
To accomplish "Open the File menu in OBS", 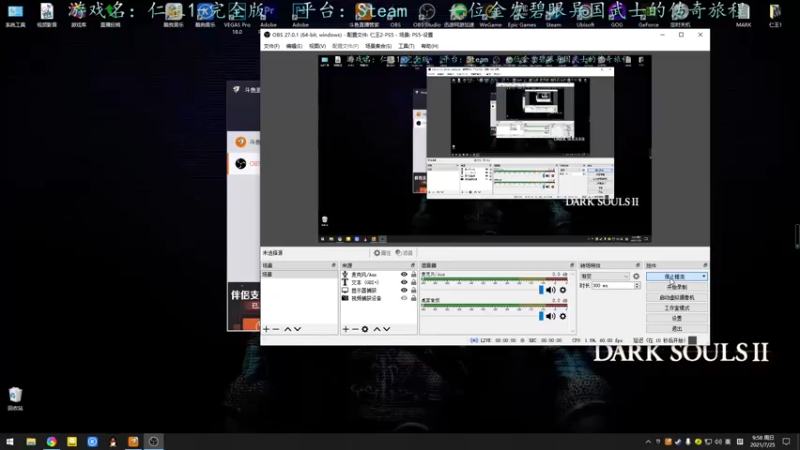I will coord(271,46).
